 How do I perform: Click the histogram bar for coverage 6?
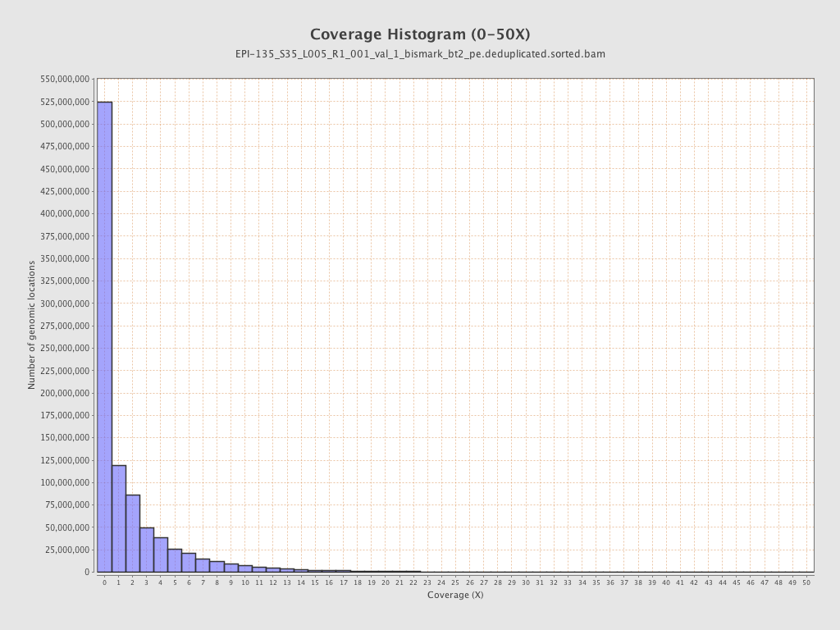189,563
